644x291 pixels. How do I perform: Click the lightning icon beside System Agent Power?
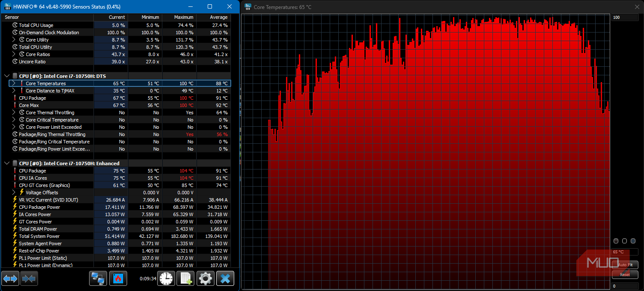pyautogui.click(x=15, y=243)
